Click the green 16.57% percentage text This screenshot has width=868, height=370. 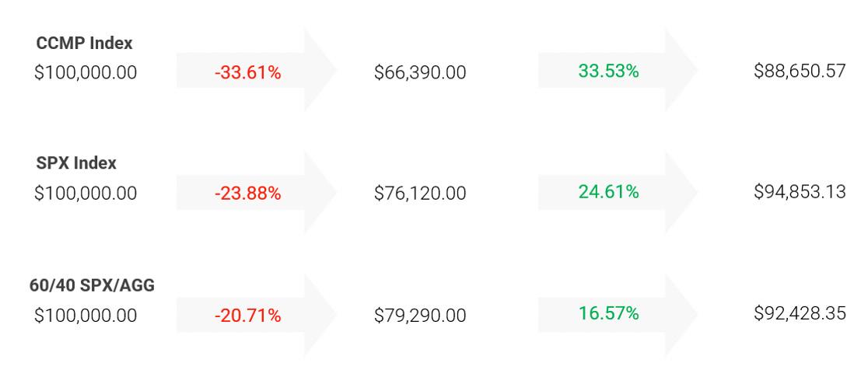609,313
